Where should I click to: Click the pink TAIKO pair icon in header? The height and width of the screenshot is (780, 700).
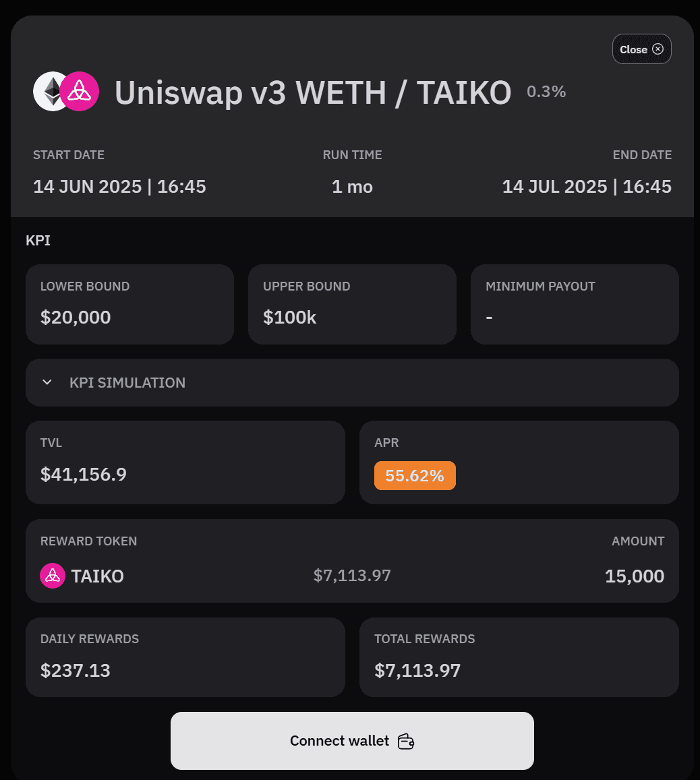click(x=80, y=92)
